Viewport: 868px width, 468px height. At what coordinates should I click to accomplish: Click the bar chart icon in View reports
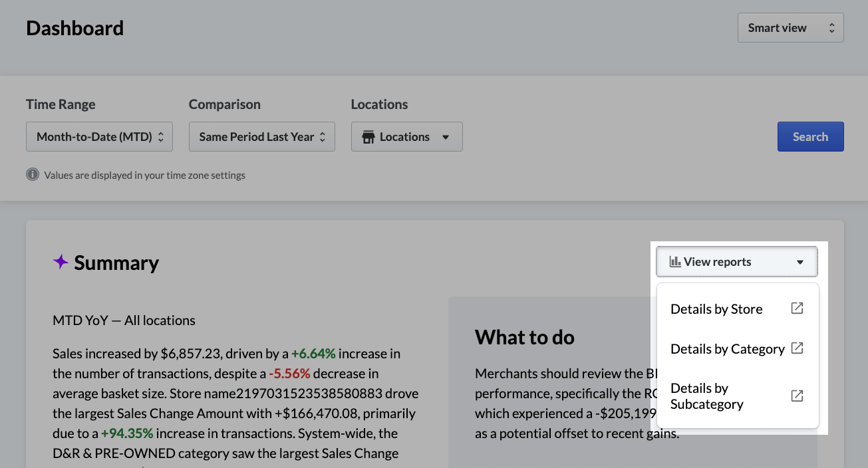675,262
